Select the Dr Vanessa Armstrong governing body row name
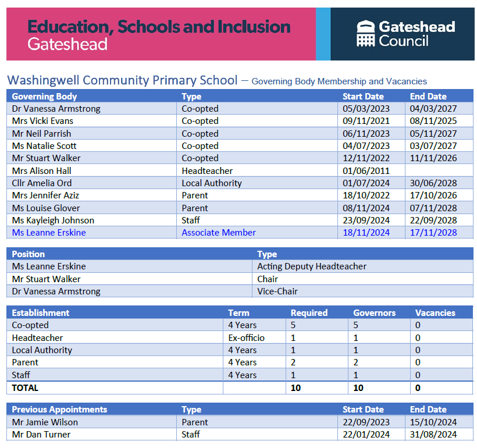This screenshot has height=448, width=477. pyautogui.click(x=56, y=109)
